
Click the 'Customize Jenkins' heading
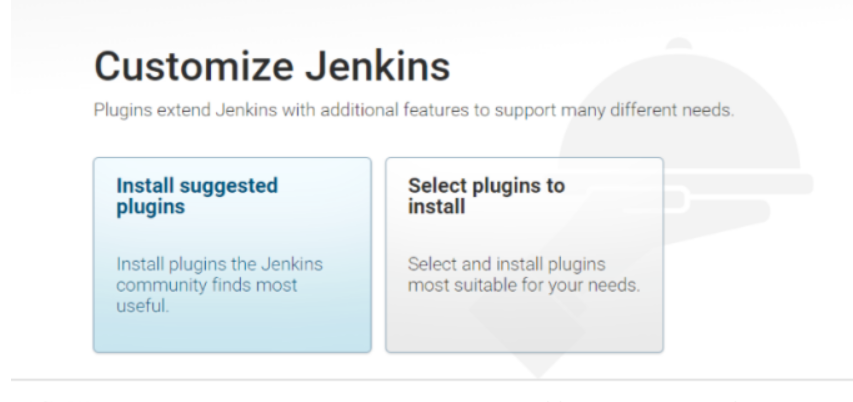click(x=272, y=66)
